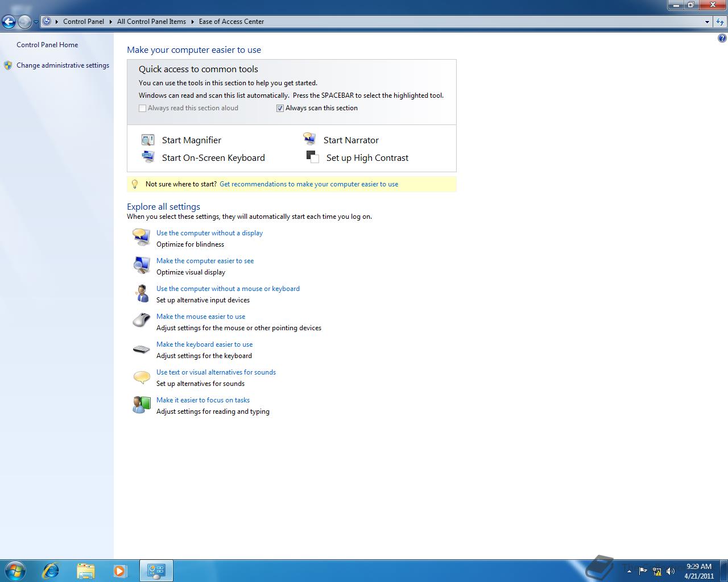
Task: Click Control Panel breadcrumb
Action: pos(84,22)
